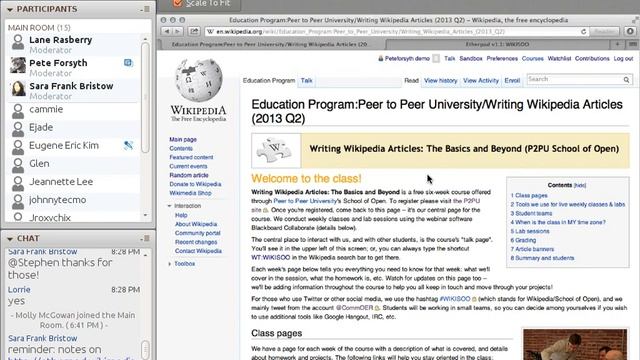Click the chat scrollbar thumb

[145, 349]
